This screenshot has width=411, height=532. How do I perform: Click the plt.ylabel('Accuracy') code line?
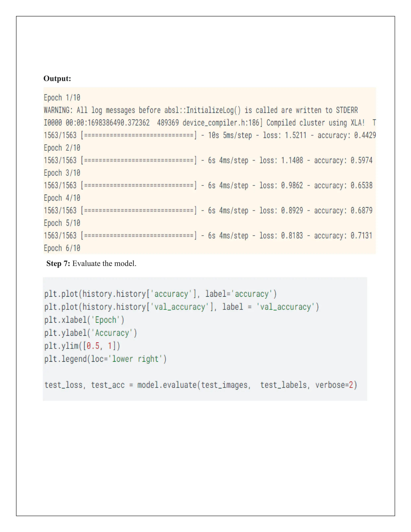91,333
